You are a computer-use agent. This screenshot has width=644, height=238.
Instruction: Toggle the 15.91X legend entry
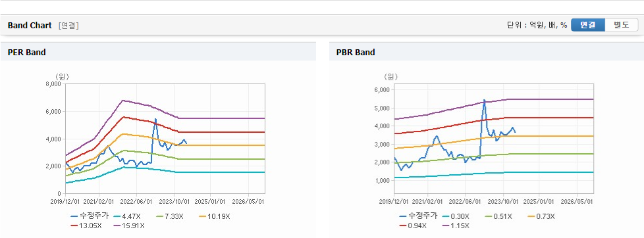pyautogui.click(x=129, y=226)
